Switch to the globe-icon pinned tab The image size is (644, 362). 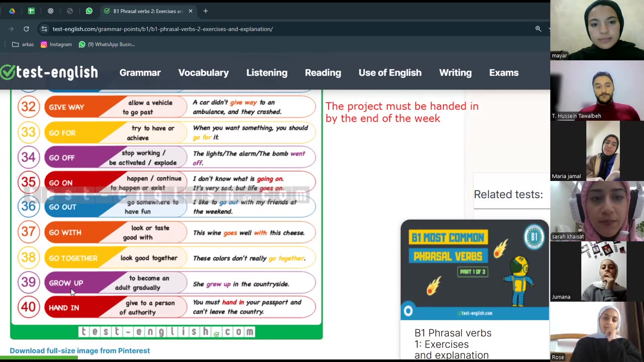tap(70, 11)
